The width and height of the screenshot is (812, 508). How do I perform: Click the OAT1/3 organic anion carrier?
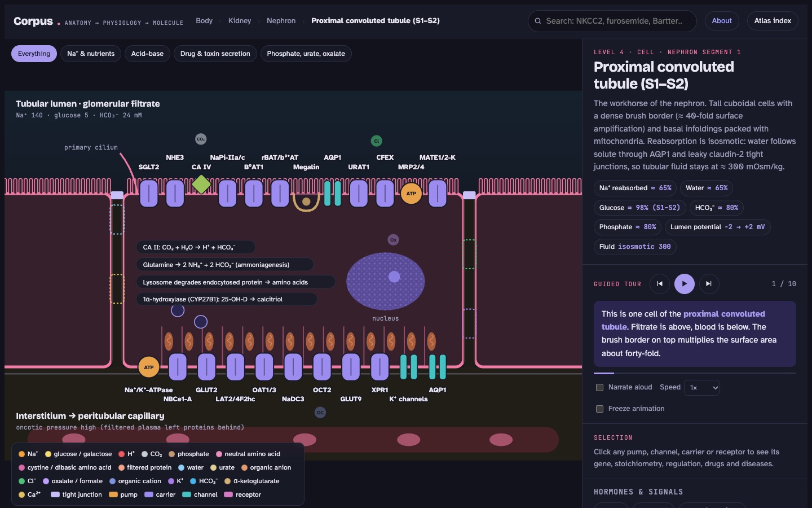pos(264,367)
